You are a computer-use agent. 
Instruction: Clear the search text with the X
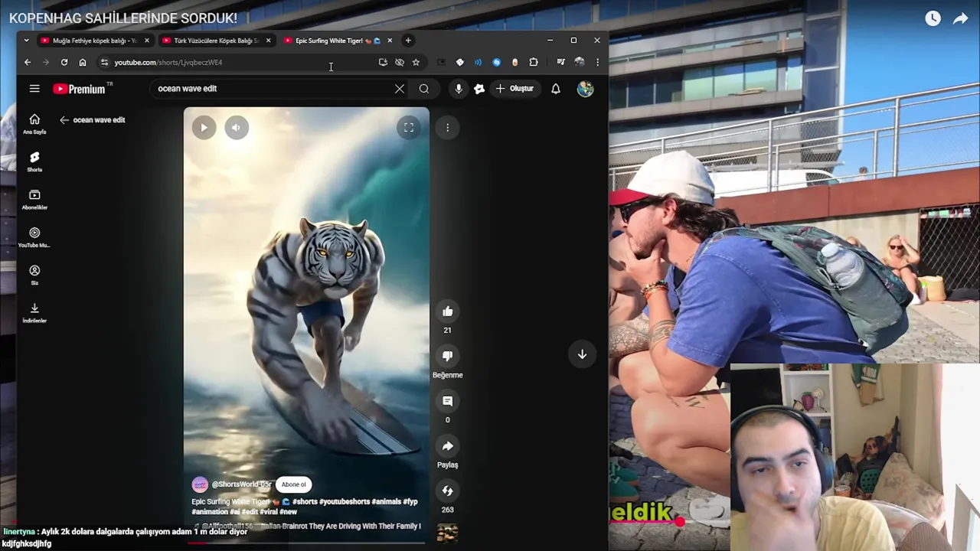coord(399,89)
